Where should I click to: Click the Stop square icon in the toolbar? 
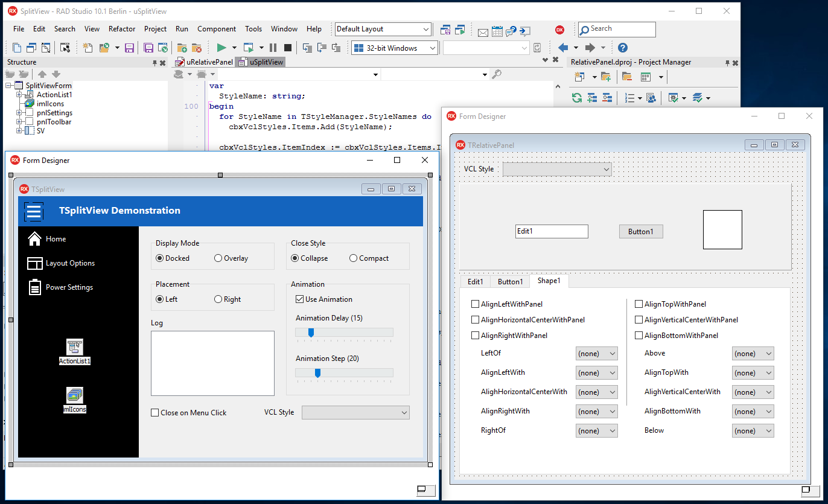click(288, 48)
